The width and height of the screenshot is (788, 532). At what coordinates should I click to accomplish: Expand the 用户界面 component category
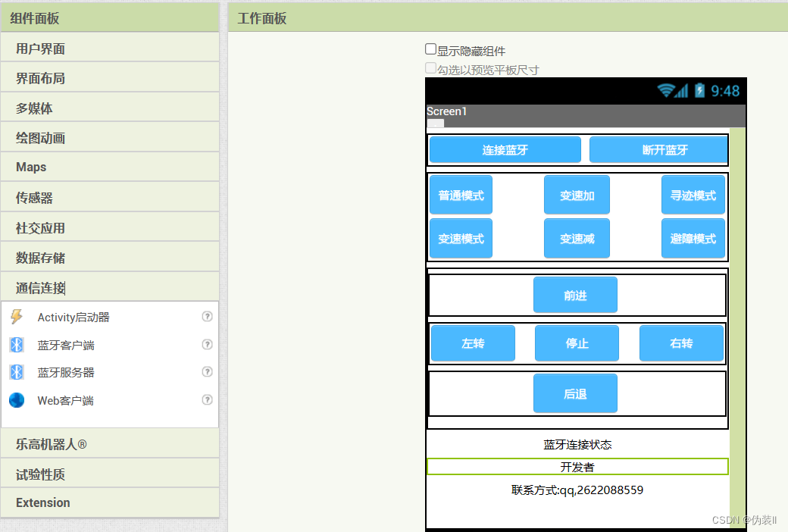tap(45, 47)
